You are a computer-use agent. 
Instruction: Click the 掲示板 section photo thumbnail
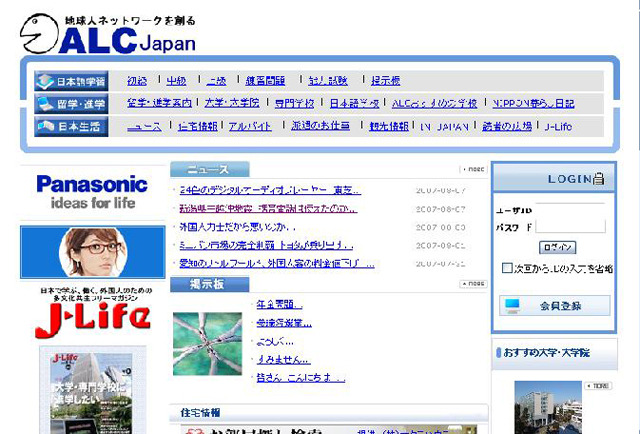coord(207,344)
